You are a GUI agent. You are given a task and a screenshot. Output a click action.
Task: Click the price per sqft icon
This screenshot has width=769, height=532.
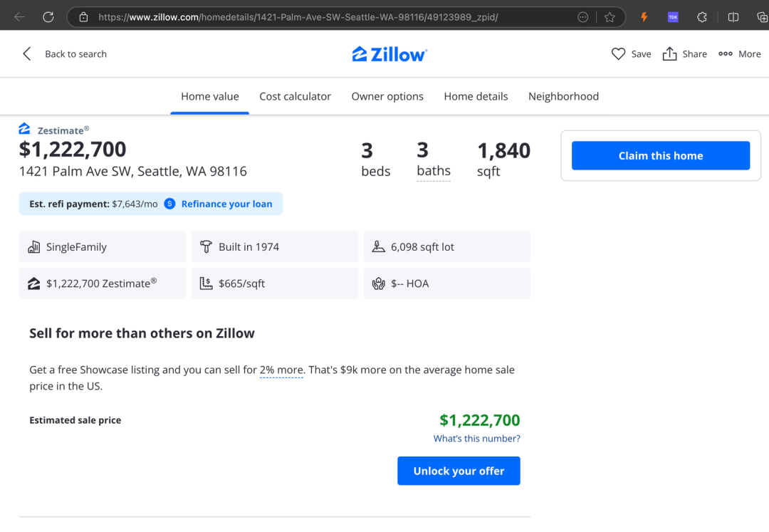(x=206, y=283)
